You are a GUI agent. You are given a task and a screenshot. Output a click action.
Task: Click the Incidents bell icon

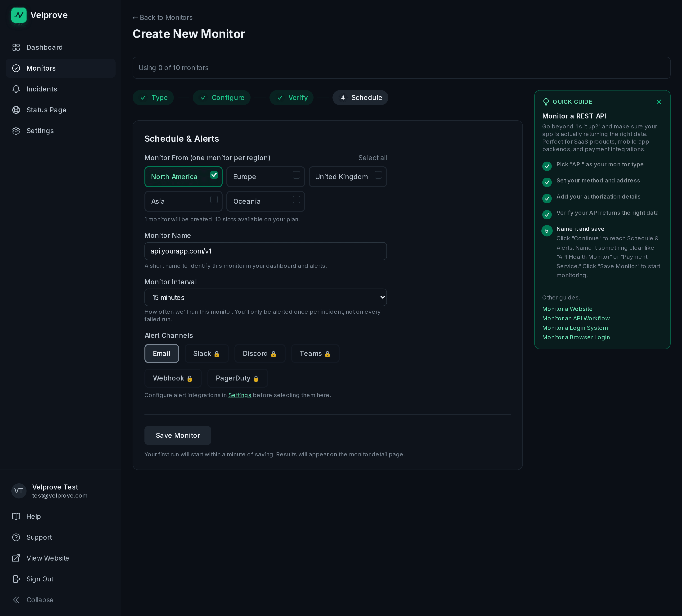[x=16, y=89]
